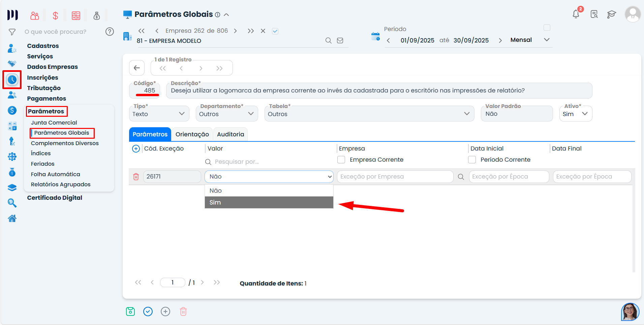
Task: Click the add exception plus icon
Action: coord(136,148)
